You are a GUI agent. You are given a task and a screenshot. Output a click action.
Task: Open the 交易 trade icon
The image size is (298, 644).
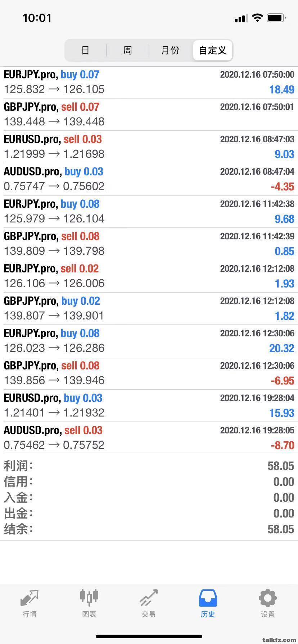(149, 598)
